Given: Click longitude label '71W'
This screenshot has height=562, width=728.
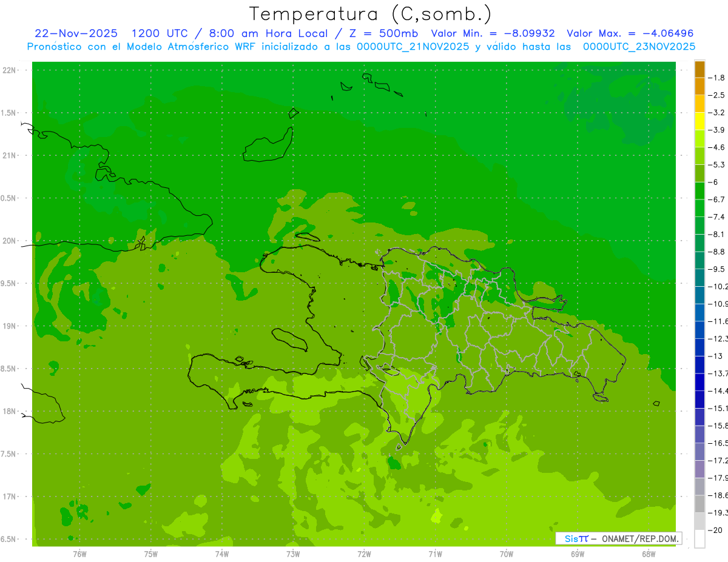Looking at the screenshot, I should [x=435, y=554].
